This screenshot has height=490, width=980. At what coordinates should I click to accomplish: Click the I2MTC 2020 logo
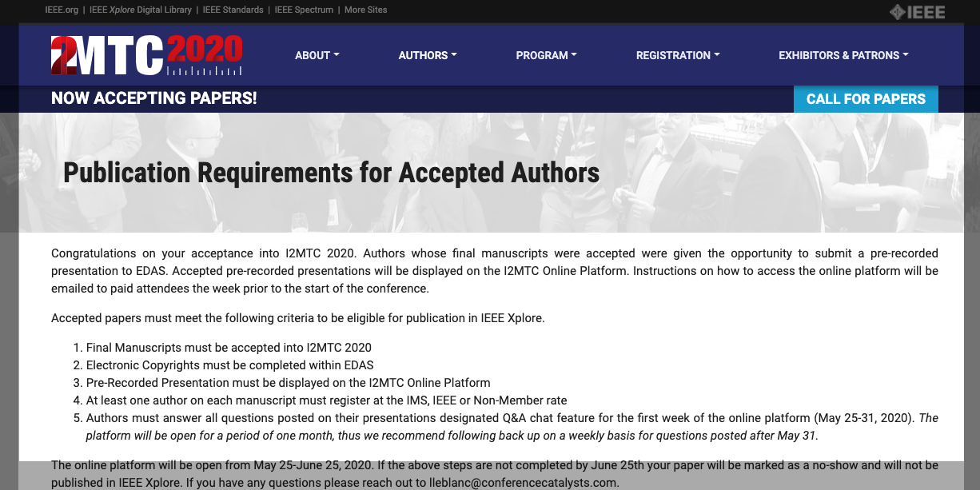click(146, 55)
